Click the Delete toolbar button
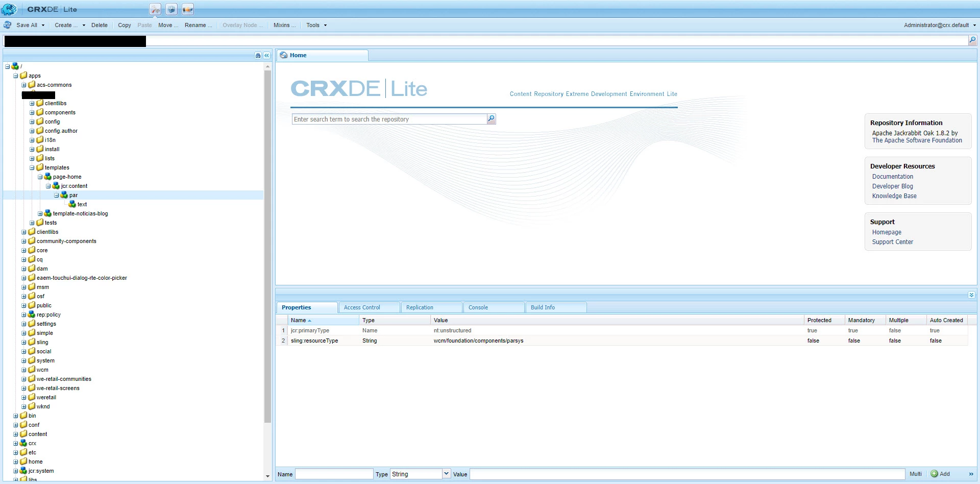Screen dimensions: 980x484 pyautogui.click(x=100, y=25)
